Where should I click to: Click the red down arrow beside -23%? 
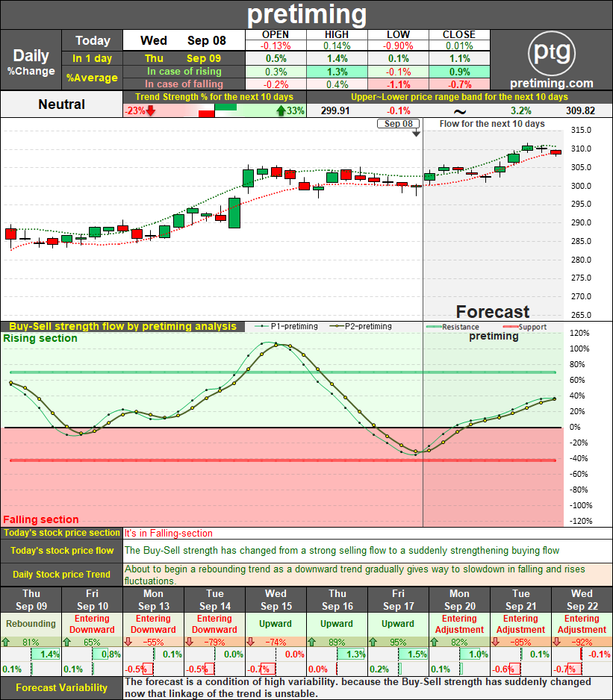(x=151, y=110)
